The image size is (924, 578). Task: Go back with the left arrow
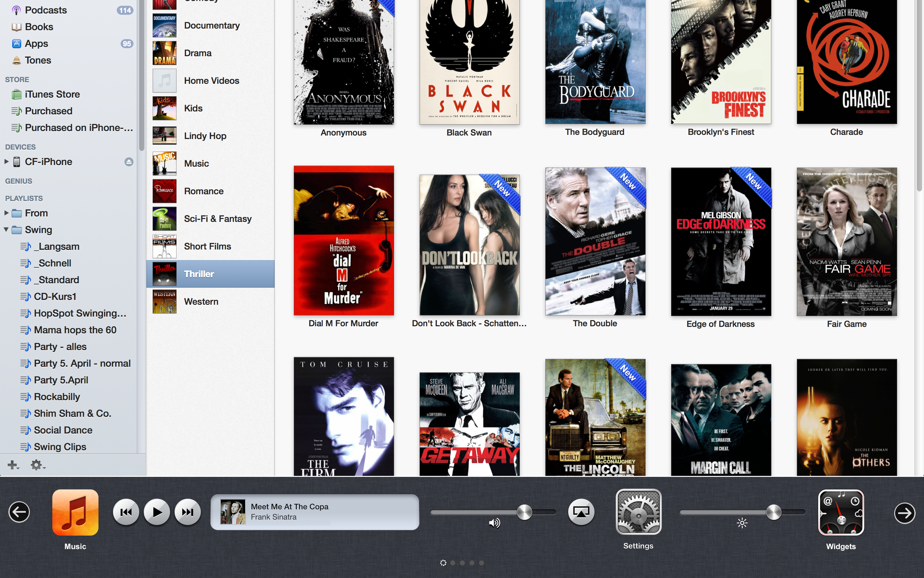[x=19, y=512]
